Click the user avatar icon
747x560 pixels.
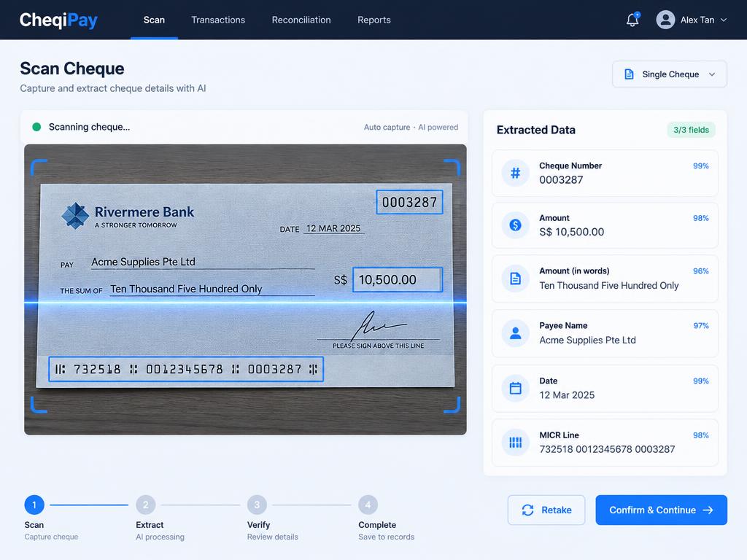(665, 20)
